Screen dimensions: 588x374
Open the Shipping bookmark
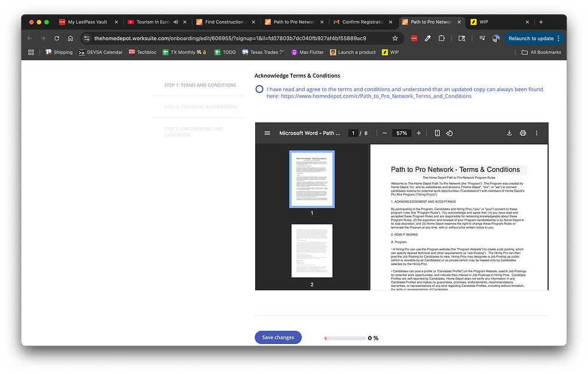point(59,52)
